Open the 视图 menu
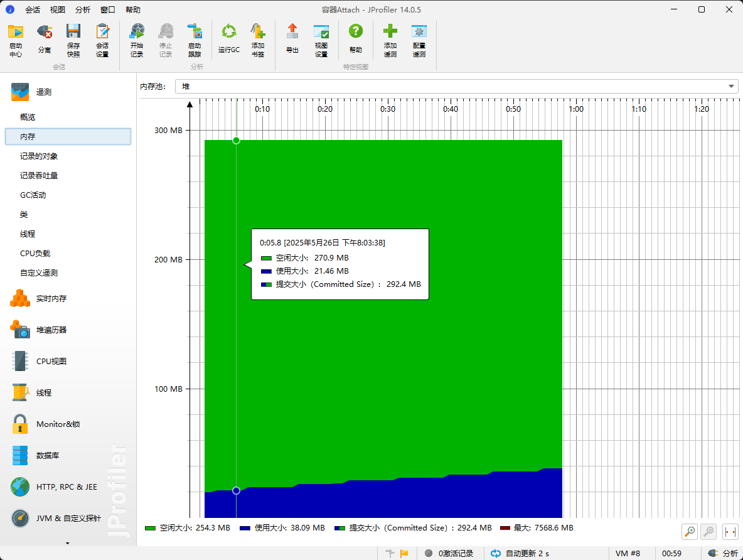Image resolution: width=743 pixels, height=560 pixels. pos(58,9)
